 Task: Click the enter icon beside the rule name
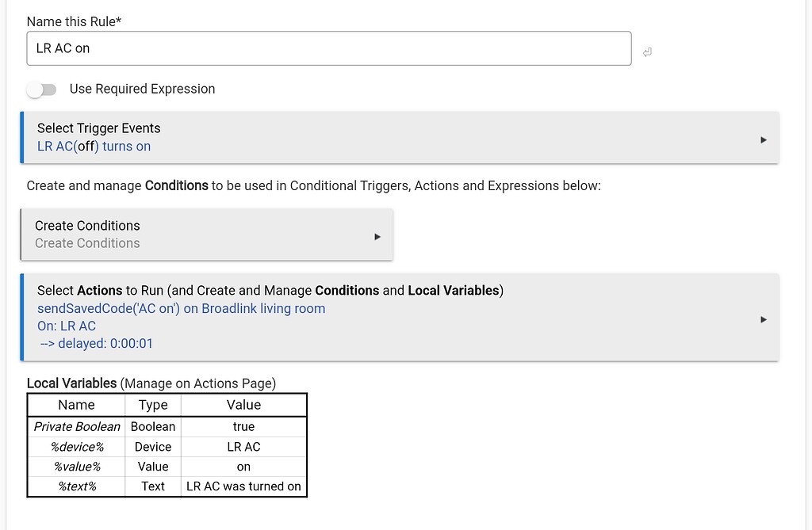pos(647,52)
